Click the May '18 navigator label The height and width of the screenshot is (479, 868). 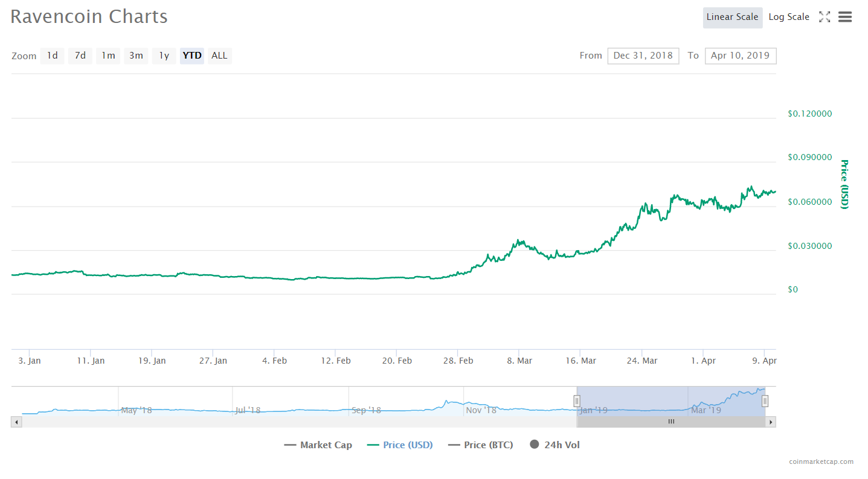click(137, 410)
